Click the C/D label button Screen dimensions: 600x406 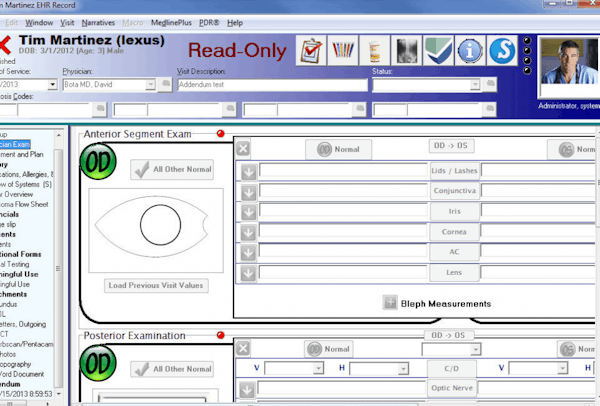(452, 369)
